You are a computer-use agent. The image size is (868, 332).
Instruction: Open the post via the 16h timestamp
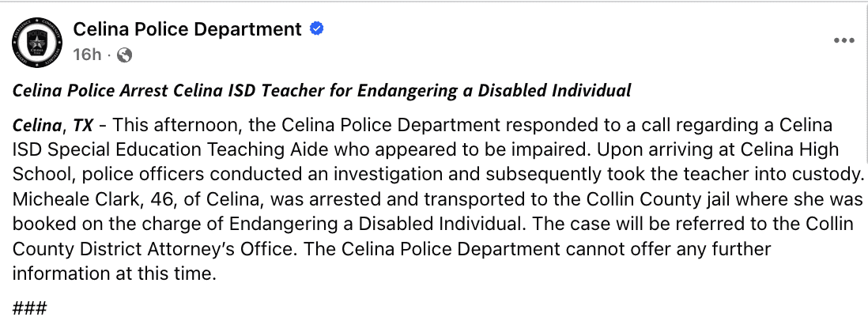coord(89,55)
